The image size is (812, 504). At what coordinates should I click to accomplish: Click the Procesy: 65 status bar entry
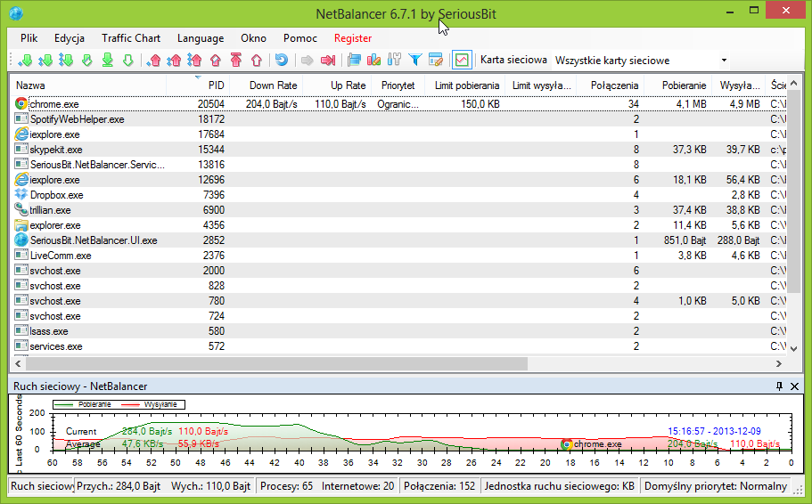point(286,486)
